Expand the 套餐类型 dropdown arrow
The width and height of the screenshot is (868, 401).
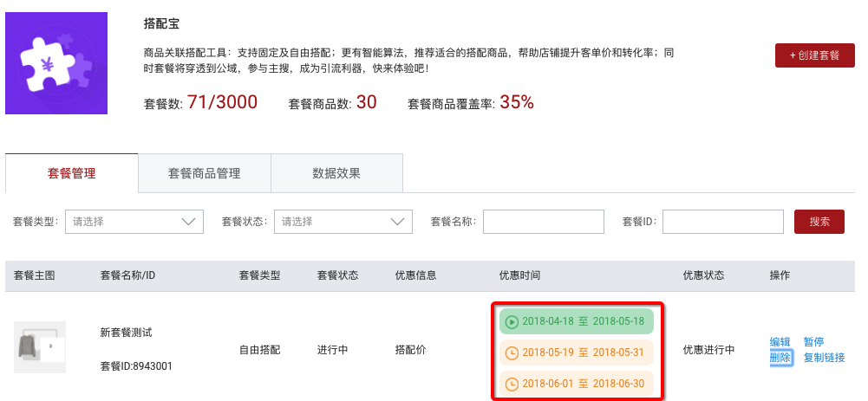[x=189, y=222]
